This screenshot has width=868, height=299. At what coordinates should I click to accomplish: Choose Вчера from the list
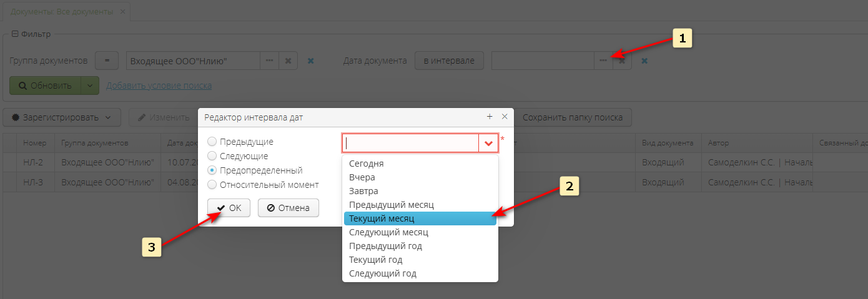tap(420, 177)
